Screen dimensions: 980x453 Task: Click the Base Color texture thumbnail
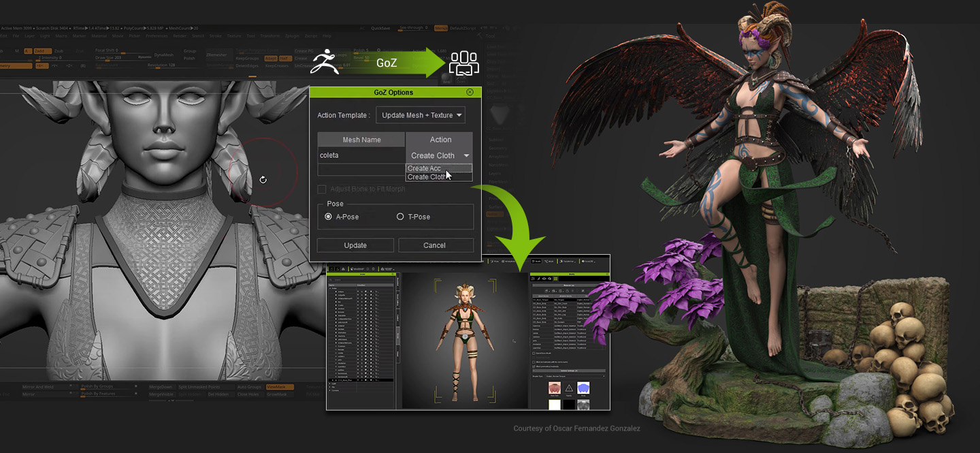pos(555,388)
